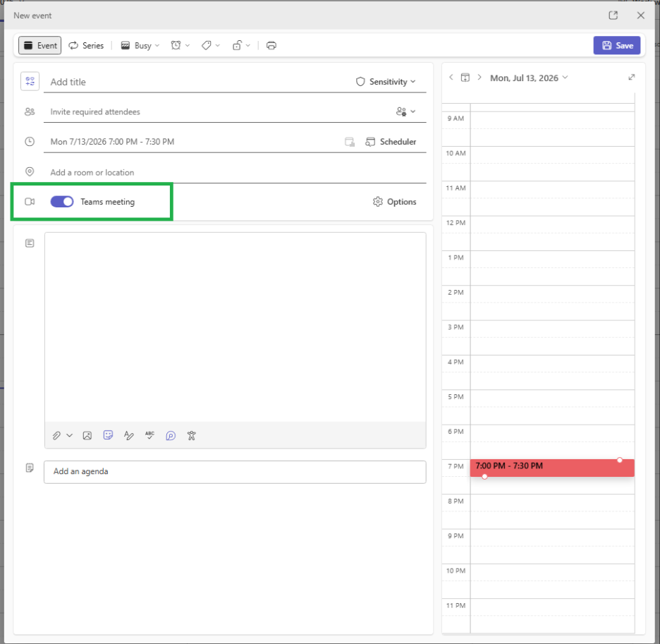Screen dimensions: 660x644
Task: Click the text formatting pen icon
Action: pyautogui.click(x=129, y=435)
